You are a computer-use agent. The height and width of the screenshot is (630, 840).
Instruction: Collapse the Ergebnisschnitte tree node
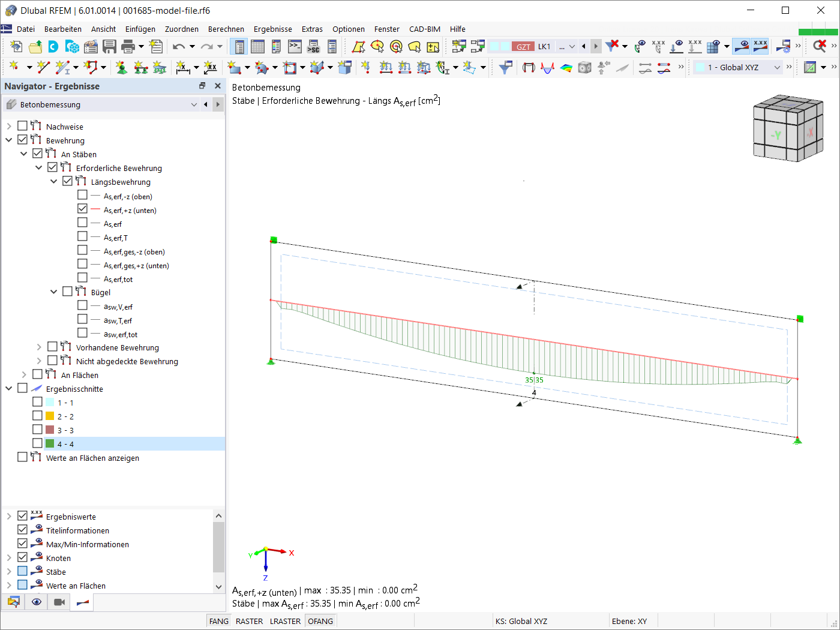point(9,389)
